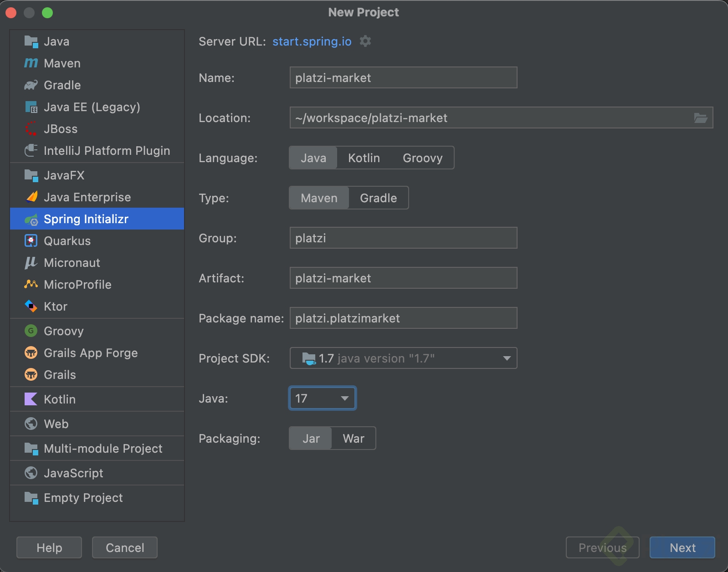Select Maven in the project list
The height and width of the screenshot is (572, 728).
(x=97, y=63)
